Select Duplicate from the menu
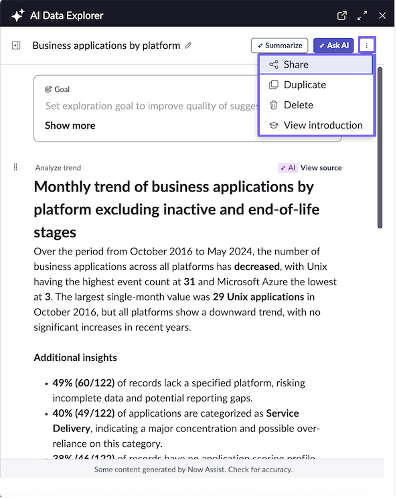This screenshot has height=498, width=396. coord(316,85)
